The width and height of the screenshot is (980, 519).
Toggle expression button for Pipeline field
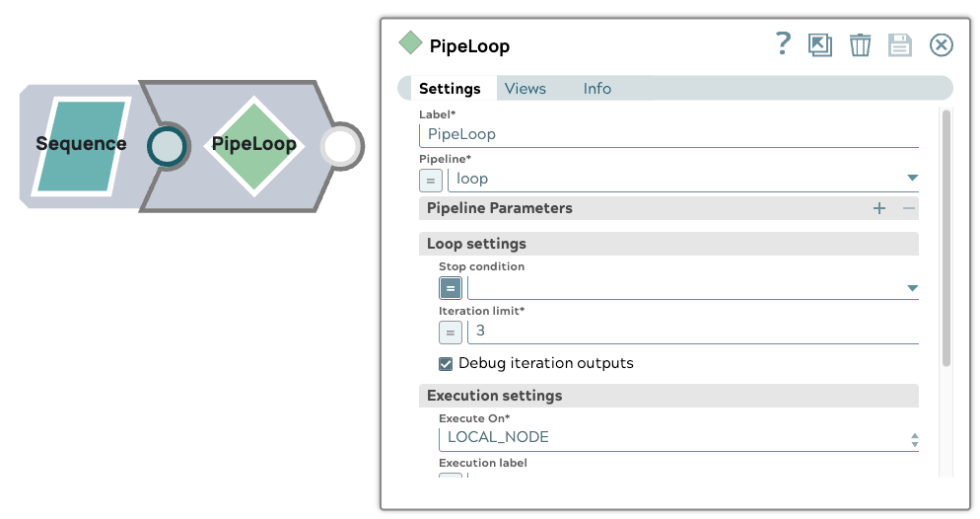coord(431,180)
